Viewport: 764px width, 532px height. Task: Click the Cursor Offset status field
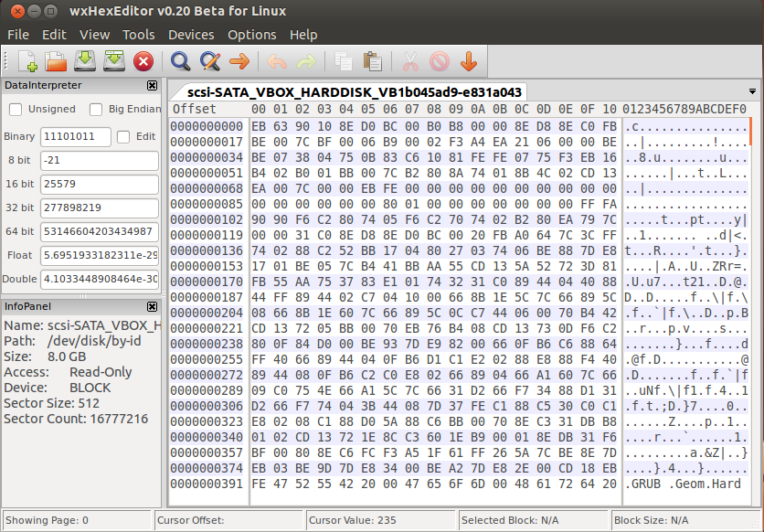[x=228, y=520]
